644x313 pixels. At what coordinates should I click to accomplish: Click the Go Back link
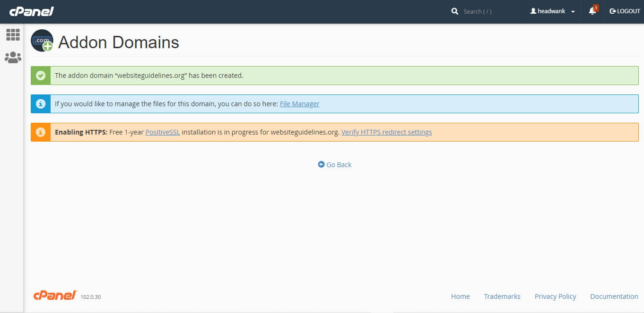point(335,165)
